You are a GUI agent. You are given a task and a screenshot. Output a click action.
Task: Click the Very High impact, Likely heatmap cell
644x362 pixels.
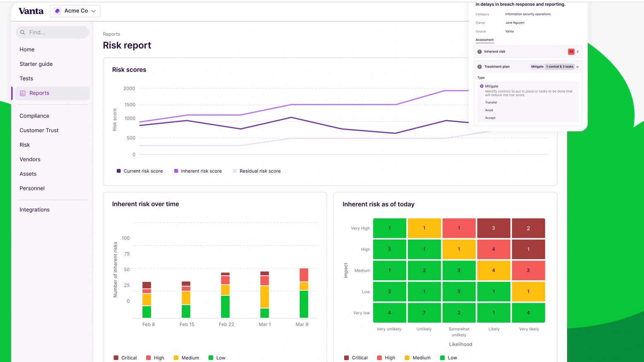point(493,228)
